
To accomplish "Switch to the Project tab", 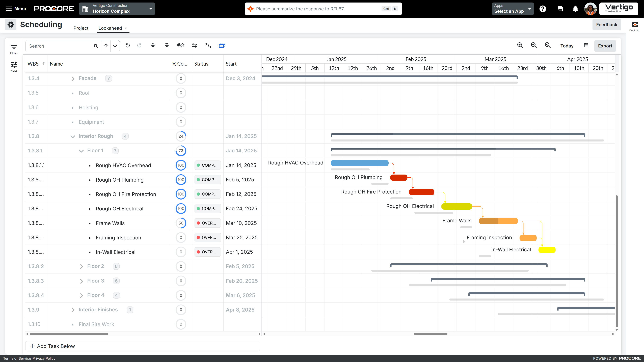I will (81, 28).
